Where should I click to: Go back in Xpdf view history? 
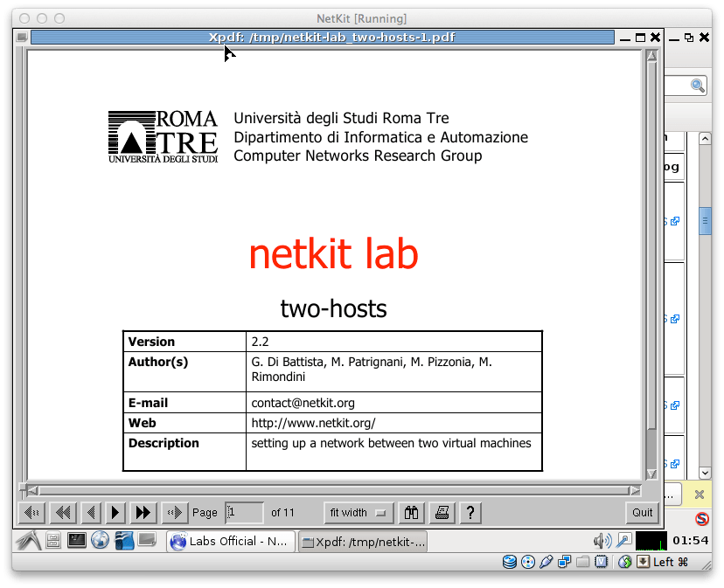[x=31, y=513]
